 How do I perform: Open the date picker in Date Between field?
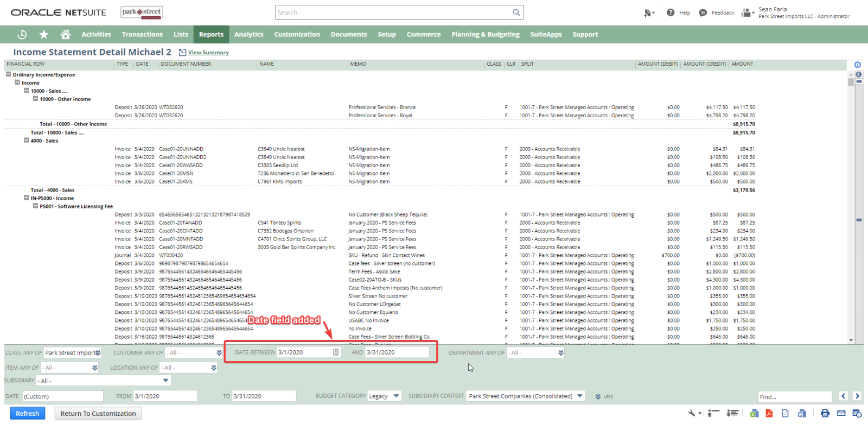(336, 352)
